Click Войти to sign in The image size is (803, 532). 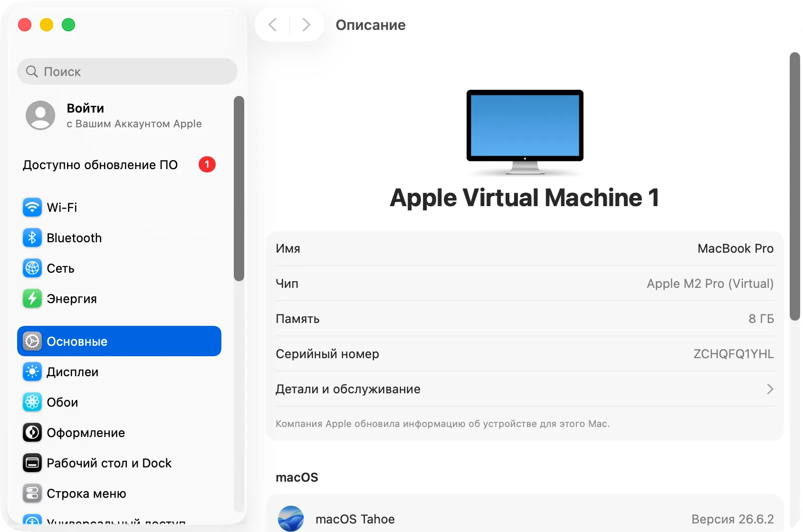pyautogui.click(x=86, y=108)
